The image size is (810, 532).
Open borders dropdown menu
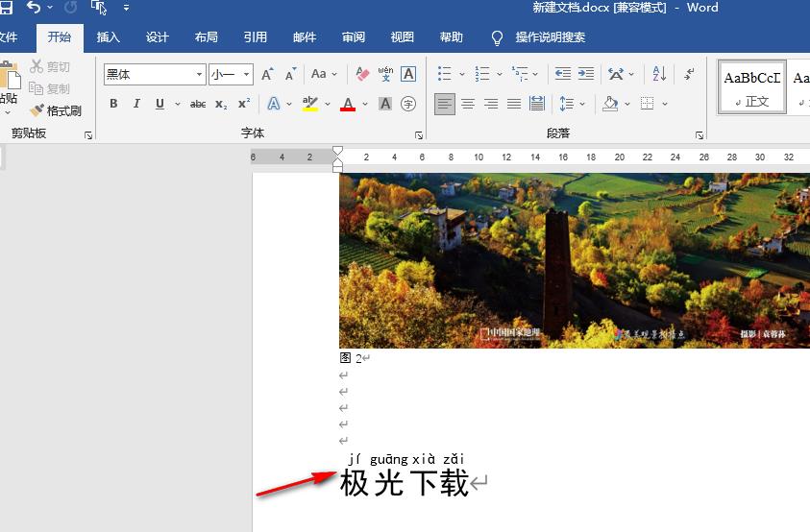(x=665, y=104)
